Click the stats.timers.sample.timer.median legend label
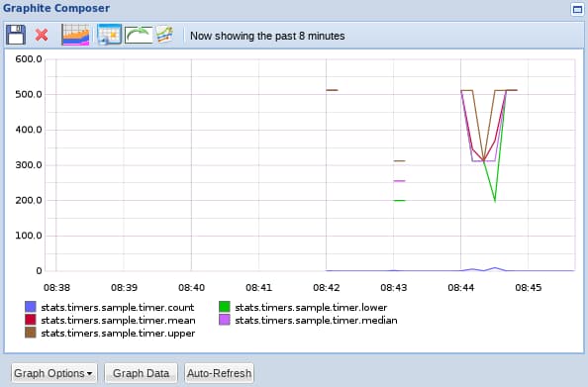This screenshot has width=588, height=387. pos(316,321)
